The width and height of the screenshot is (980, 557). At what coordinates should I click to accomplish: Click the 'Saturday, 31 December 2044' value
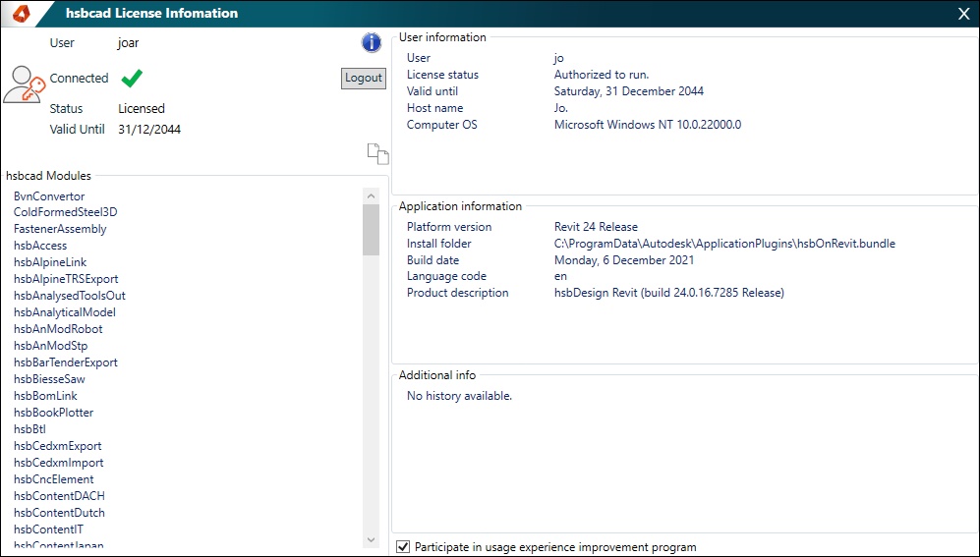pos(629,91)
